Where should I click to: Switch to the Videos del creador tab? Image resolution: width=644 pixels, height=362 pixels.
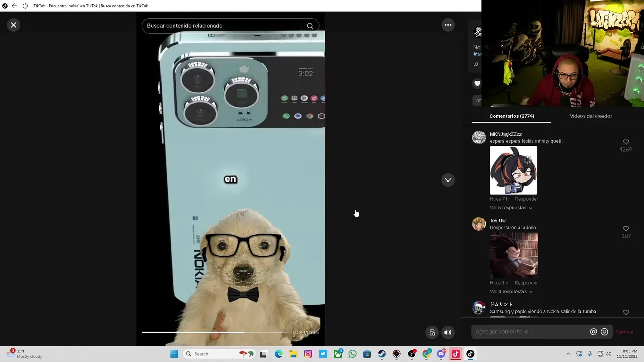tap(591, 116)
